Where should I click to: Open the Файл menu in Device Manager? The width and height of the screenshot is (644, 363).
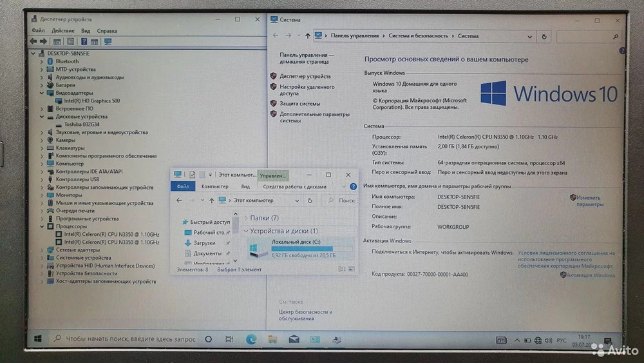[38, 31]
